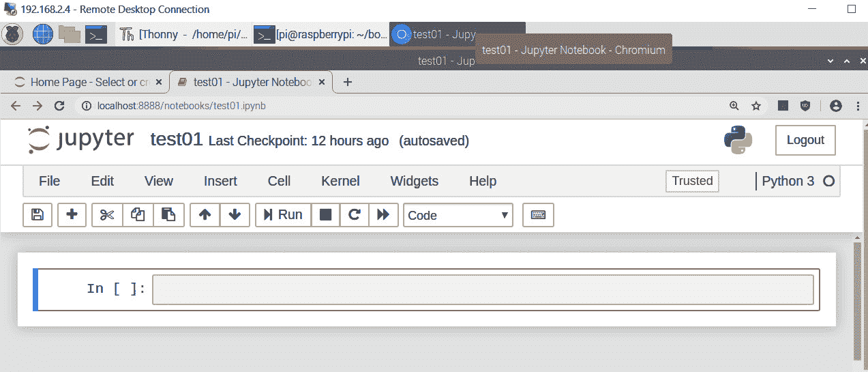The width and height of the screenshot is (868, 372).
Task: Open the Cell menu
Action: tap(279, 181)
